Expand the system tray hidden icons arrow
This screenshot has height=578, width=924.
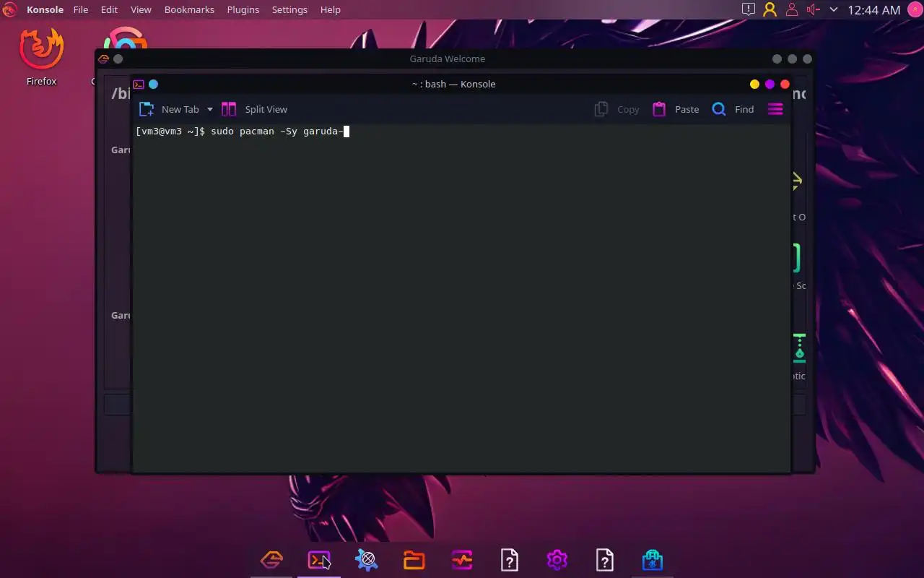click(x=834, y=9)
